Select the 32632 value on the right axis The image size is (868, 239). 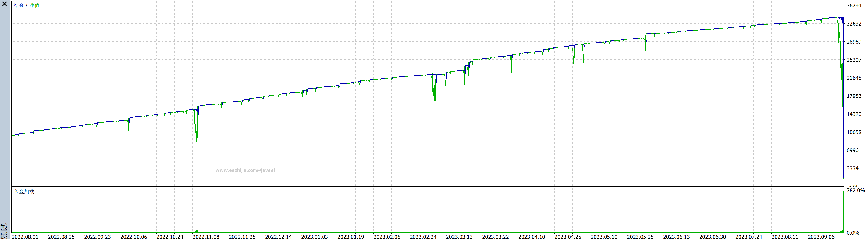tap(854, 24)
